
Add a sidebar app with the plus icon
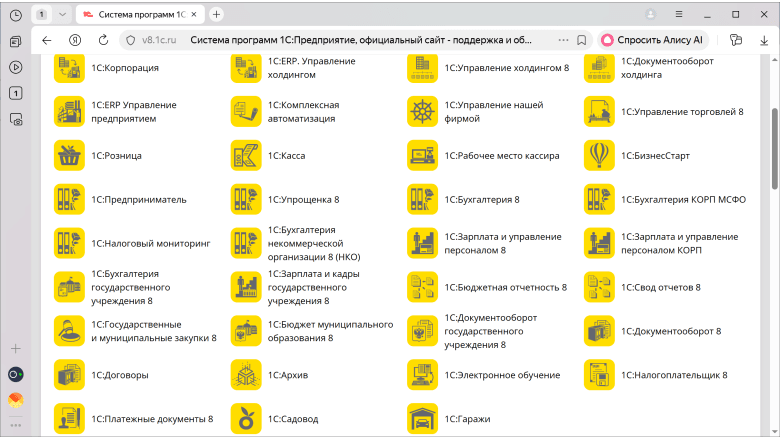click(x=16, y=349)
